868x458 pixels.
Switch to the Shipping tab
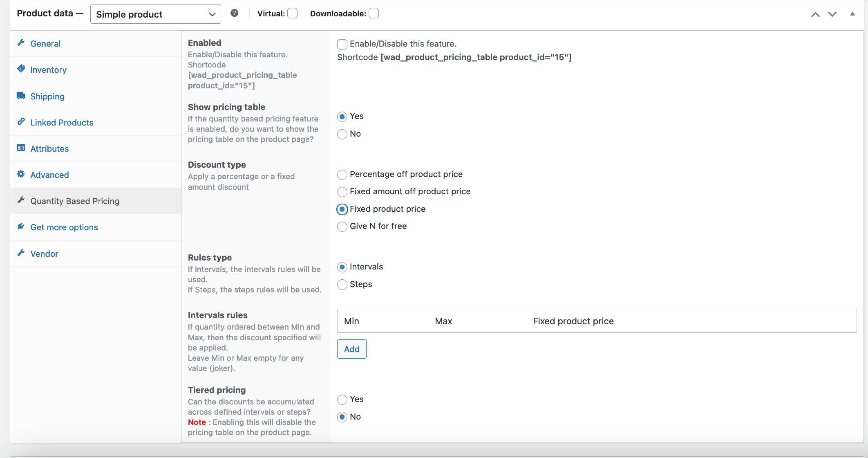[96, 96]
